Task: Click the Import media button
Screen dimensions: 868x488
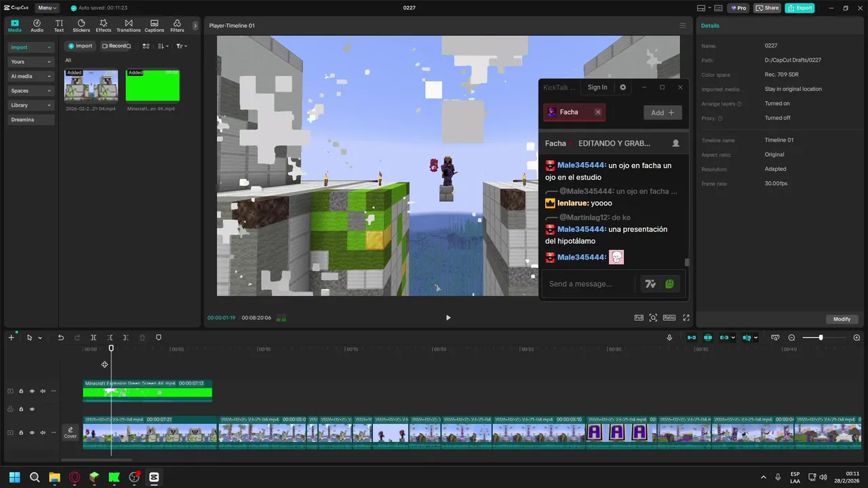Action: click(80, 46)
